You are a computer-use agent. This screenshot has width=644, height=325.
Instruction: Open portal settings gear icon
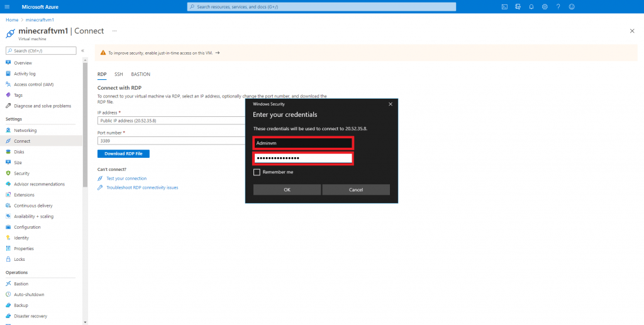545,6
